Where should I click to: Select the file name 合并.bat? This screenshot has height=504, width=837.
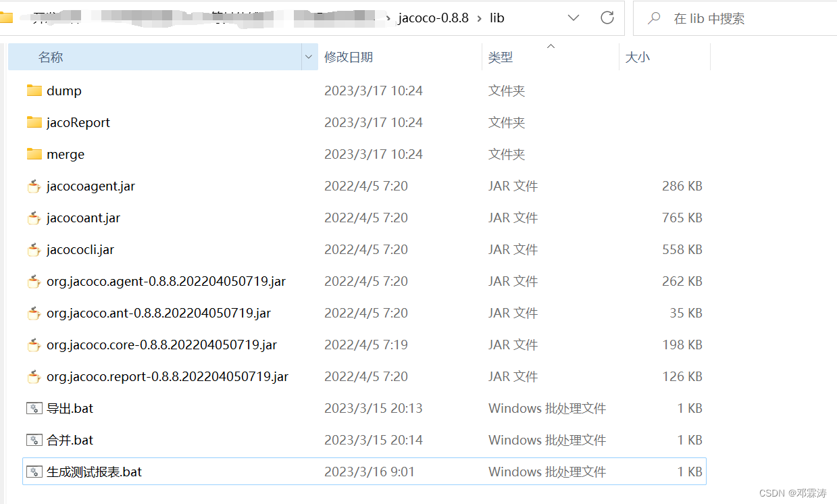[x=70, y=440]
